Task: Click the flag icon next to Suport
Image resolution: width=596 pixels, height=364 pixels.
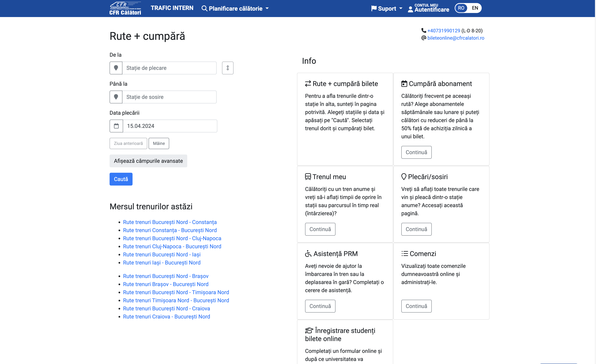Action: 374,8
